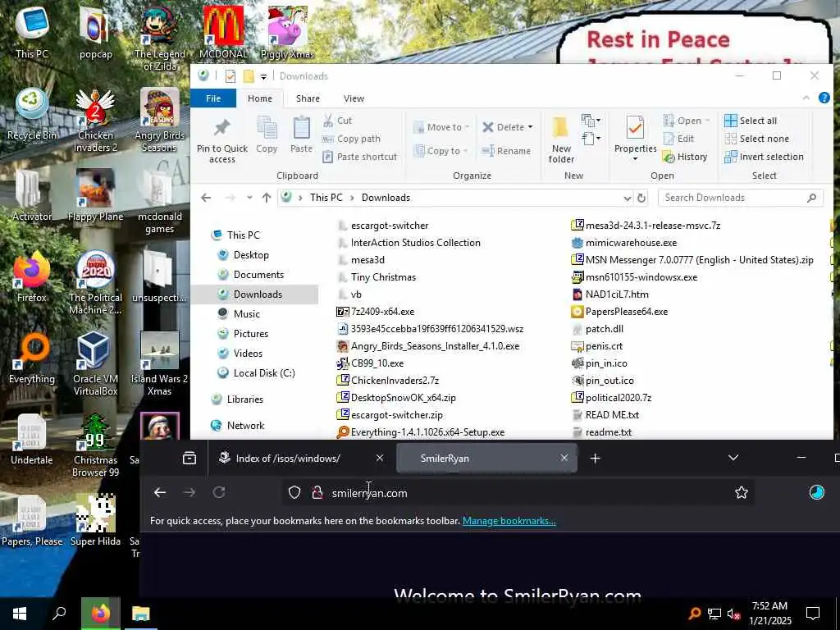Click the Copy ribbon button
The height and width of the screenshot is (630, 840).
click(267, 135)
